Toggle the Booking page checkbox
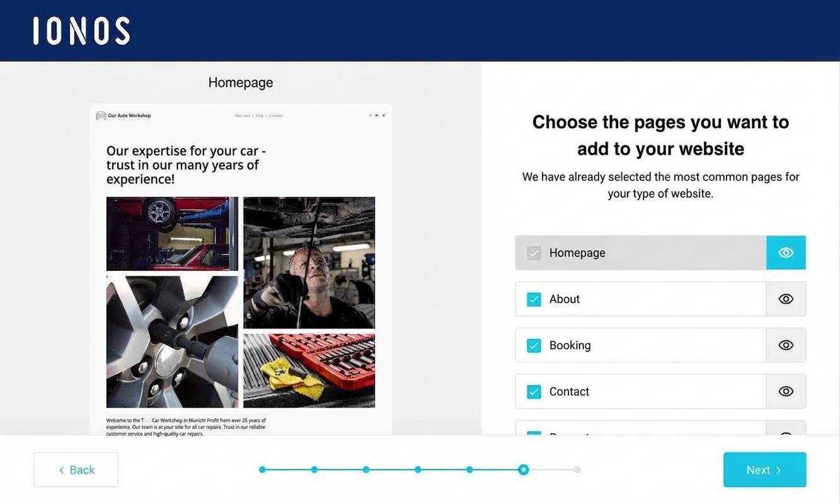 (534, 345)
